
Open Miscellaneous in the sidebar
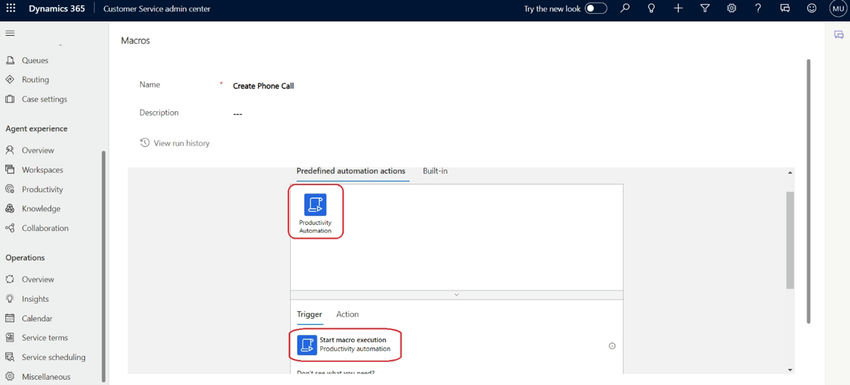46,376
